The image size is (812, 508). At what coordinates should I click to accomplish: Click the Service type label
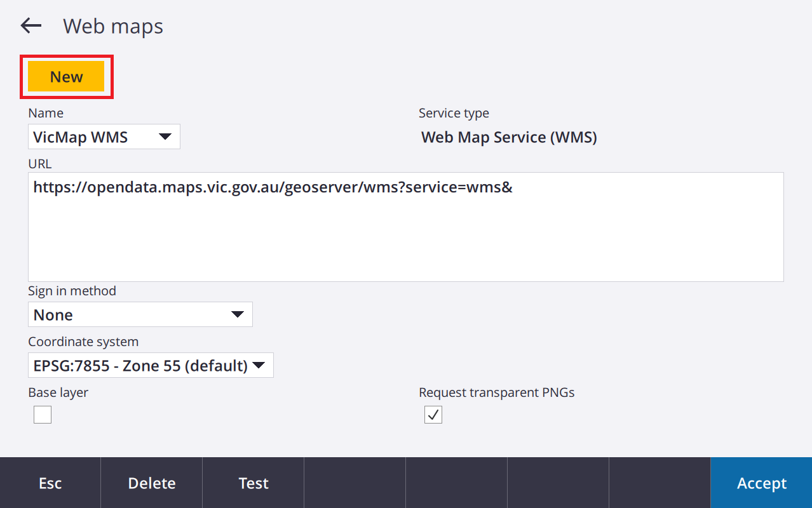tap(454, 114)
